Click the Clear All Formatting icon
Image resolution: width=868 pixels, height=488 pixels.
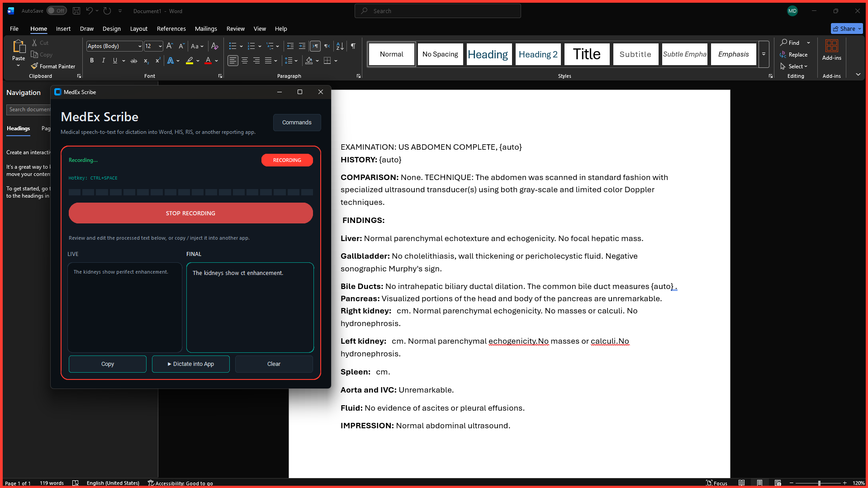click(214, 46)
